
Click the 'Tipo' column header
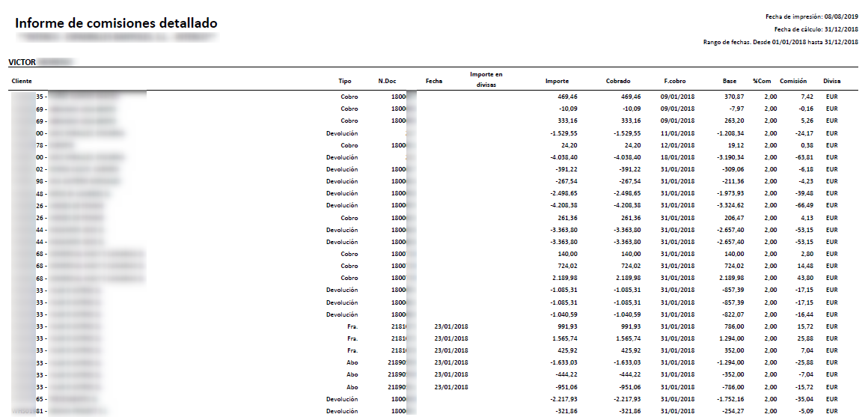click(345, 81)
